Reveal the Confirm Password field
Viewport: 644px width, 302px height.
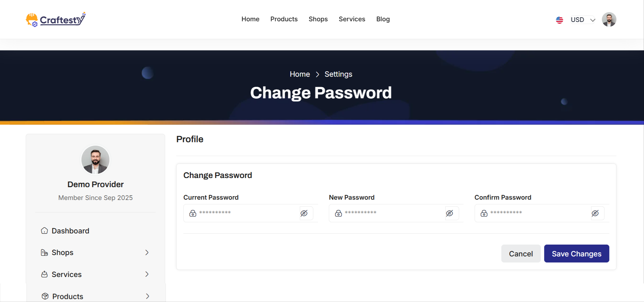595,213
